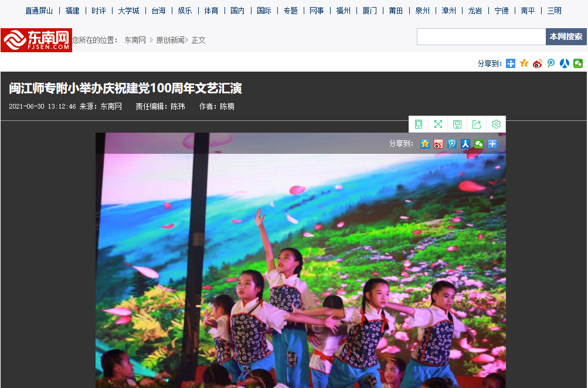Image resolution: width=588 pixels, height=388 pixels.
Task: Click the author credit 作者：陈楠
Action: 217,107
